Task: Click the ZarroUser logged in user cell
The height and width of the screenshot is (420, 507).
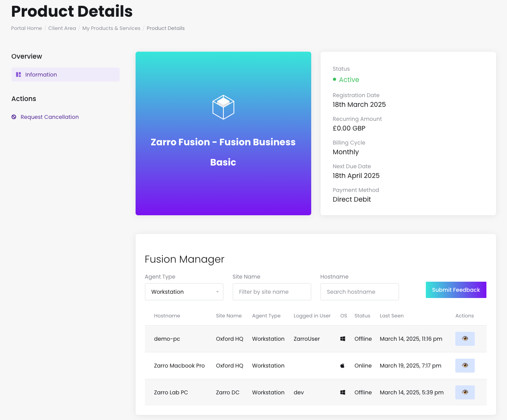Action: 307,339
